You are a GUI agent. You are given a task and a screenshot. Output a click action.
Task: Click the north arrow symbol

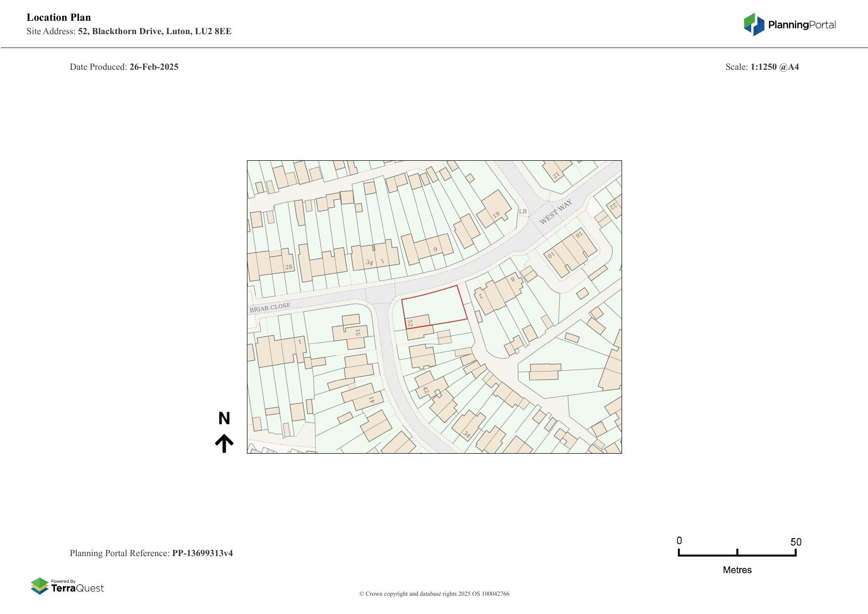tap(224, 443)
